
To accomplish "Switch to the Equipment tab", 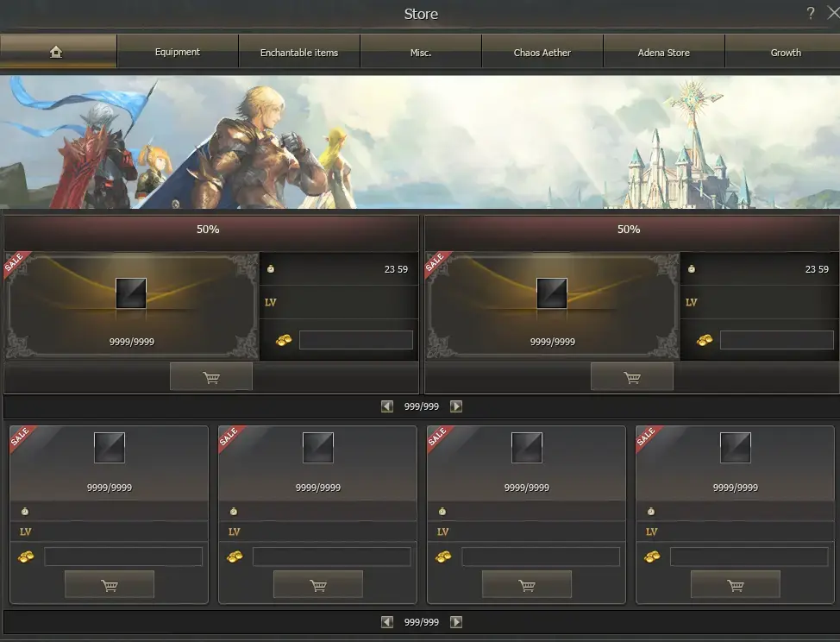I will (x=178, y=52).
